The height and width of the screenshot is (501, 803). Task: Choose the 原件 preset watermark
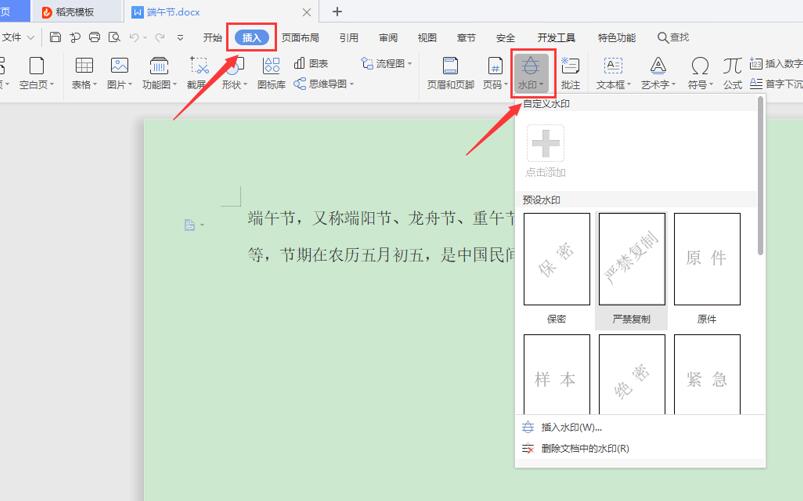click(x=707, y=269)
